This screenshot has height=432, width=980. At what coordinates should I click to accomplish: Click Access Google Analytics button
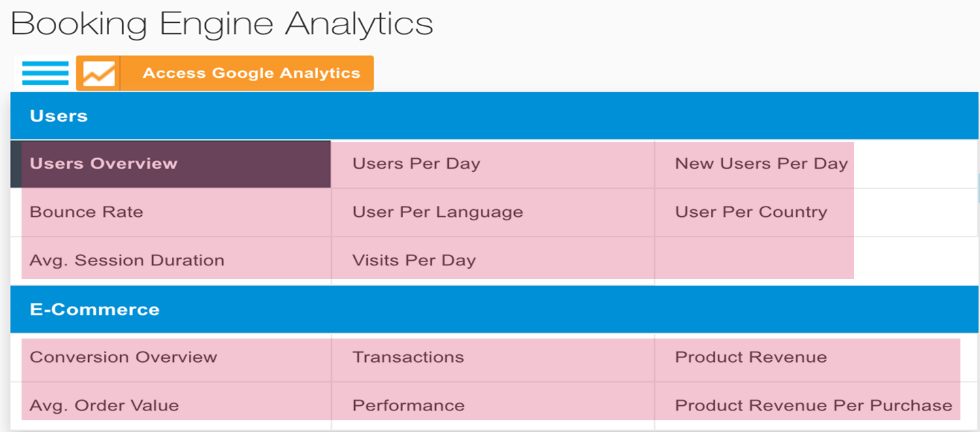pyautogui.click(x=225, y=73)
